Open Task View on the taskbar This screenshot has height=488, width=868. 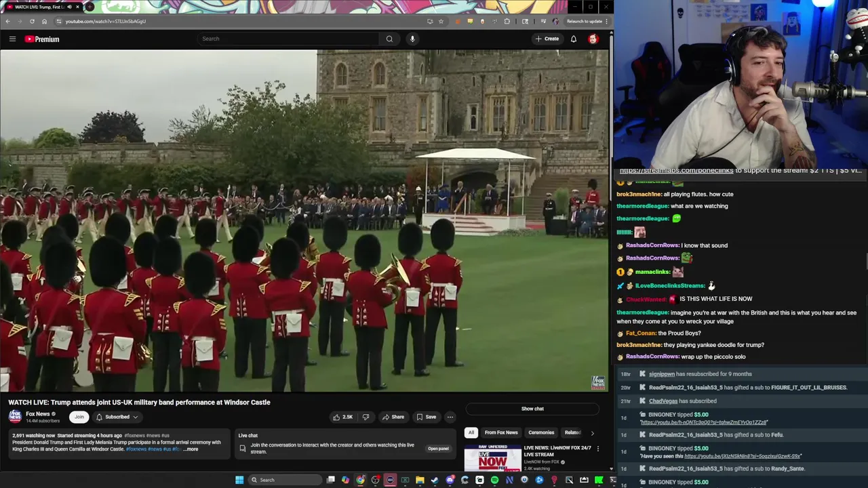coord(330,480)
